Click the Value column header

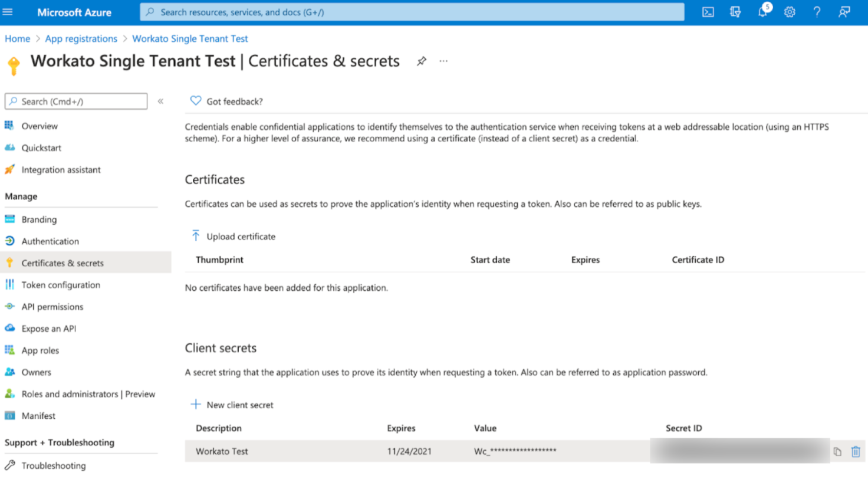click(x=485, y=428)
